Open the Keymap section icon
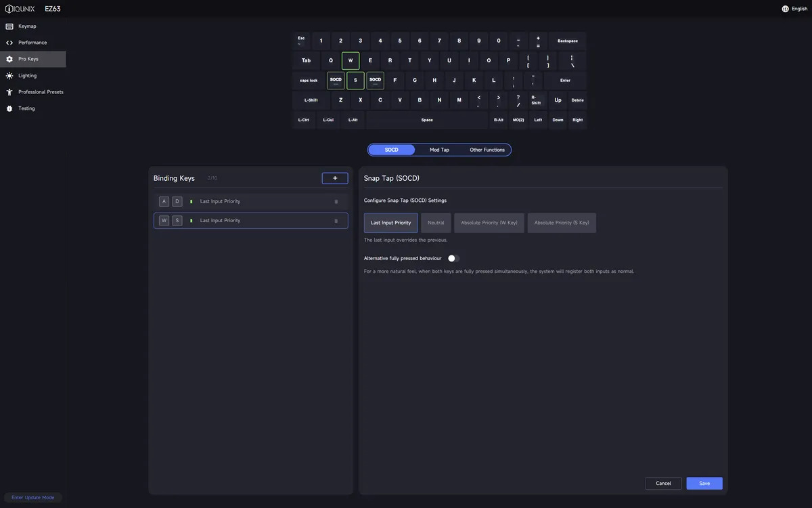This screenshot has width=812, height=508. [x=9, y=26]
